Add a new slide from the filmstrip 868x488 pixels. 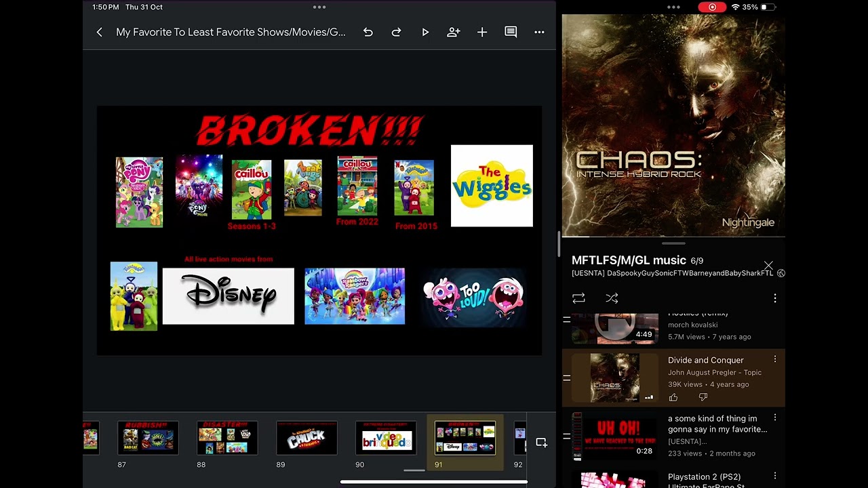tap(541, 443)
